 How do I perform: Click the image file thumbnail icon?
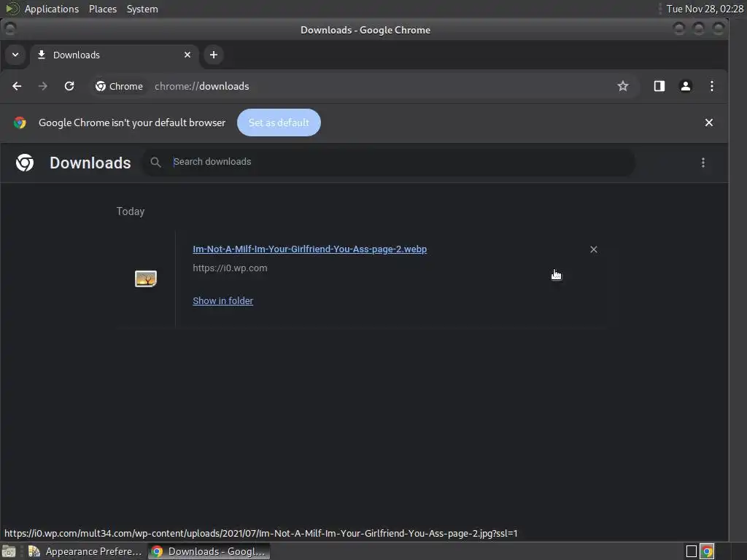[x=146, y=279]
